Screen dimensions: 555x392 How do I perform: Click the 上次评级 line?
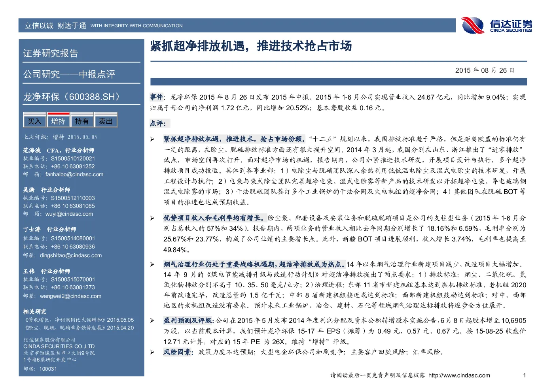pos(60,137)
